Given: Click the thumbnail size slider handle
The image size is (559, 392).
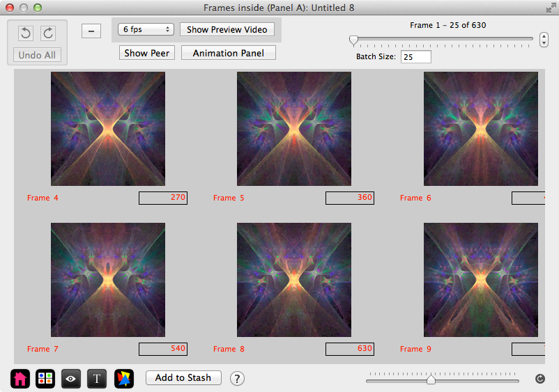Looking at the screenshot, I should click(x=431, y=379).
